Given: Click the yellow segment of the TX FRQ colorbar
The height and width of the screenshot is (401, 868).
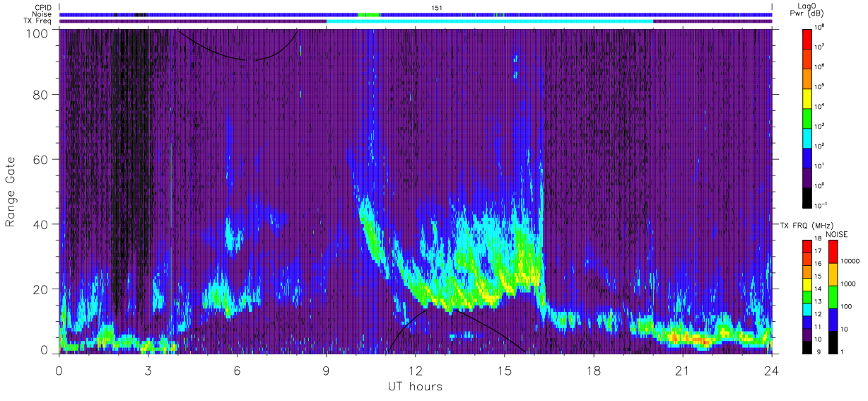Looking at the screenshot, I should (x=808, y=284).
